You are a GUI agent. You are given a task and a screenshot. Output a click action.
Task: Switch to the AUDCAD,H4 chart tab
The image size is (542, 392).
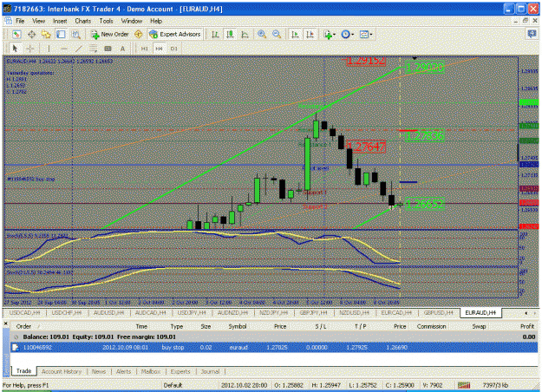151,312
